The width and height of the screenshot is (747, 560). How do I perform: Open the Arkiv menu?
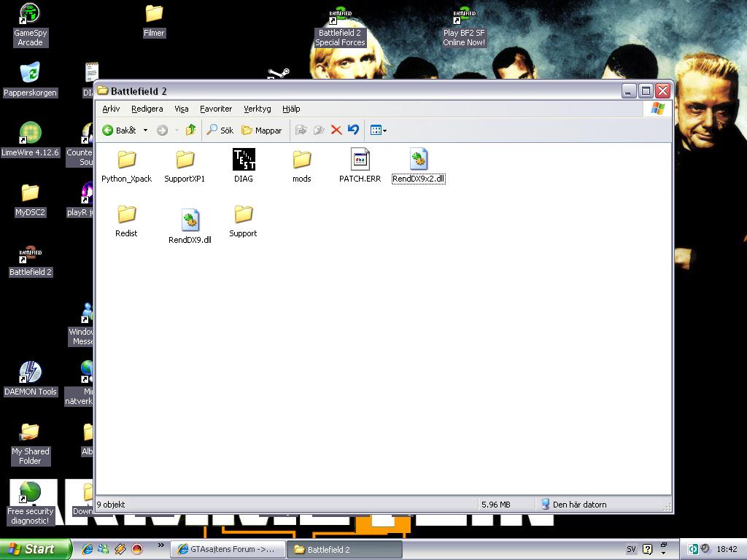(x=111, y=109)
